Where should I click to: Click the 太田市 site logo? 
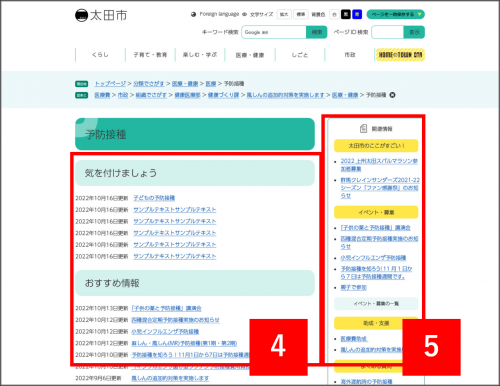pos(101,15)
